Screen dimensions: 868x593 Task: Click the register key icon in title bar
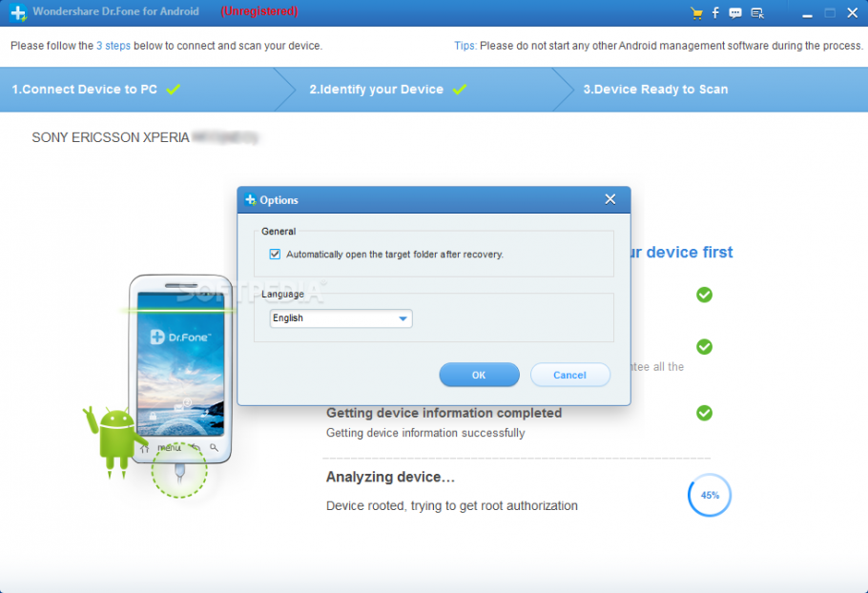(757, 13)
